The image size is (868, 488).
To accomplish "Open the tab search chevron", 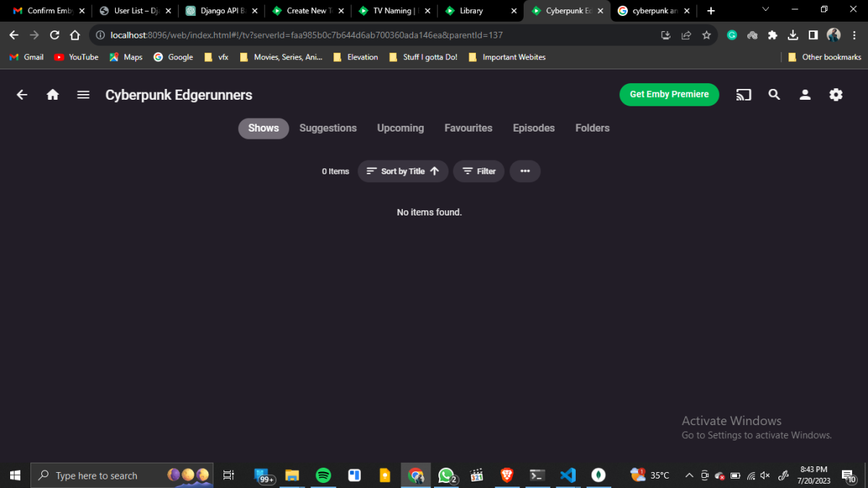I will tap(765, 9).
